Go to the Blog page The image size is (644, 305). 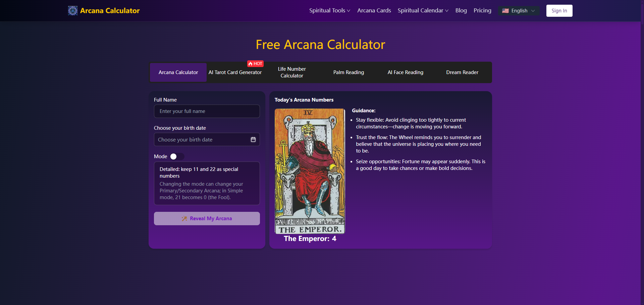461,11
